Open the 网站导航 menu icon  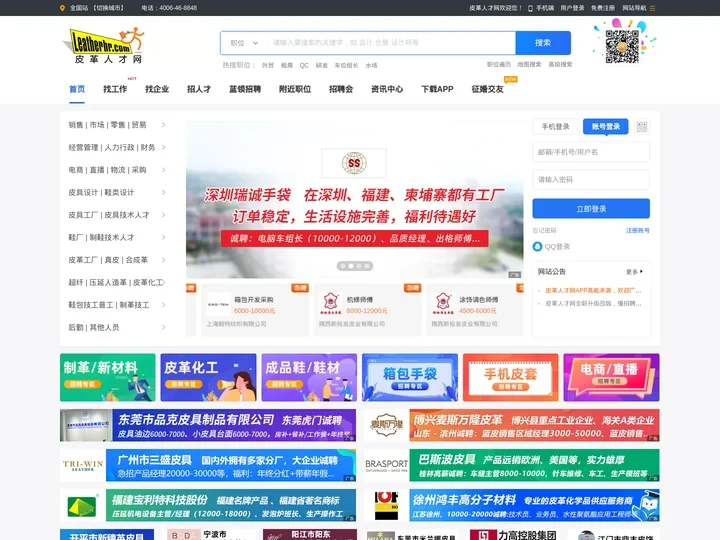pos(652,8)
